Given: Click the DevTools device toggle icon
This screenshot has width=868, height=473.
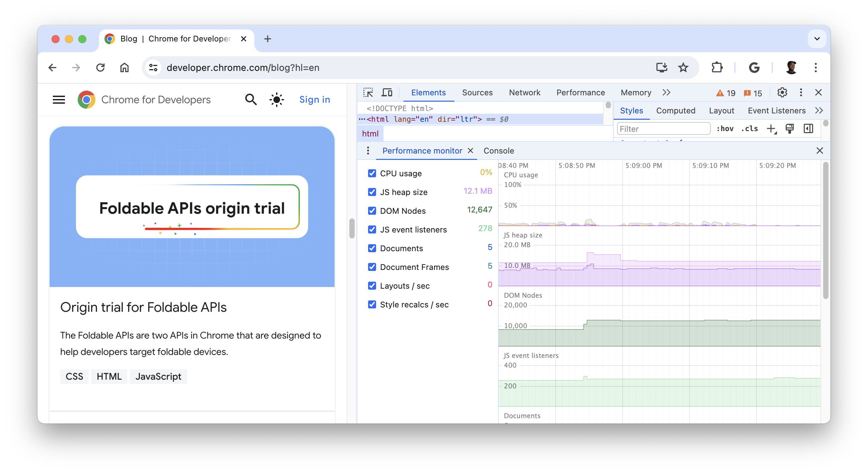Looking at the screenshot, I should (x=386, y=92).
